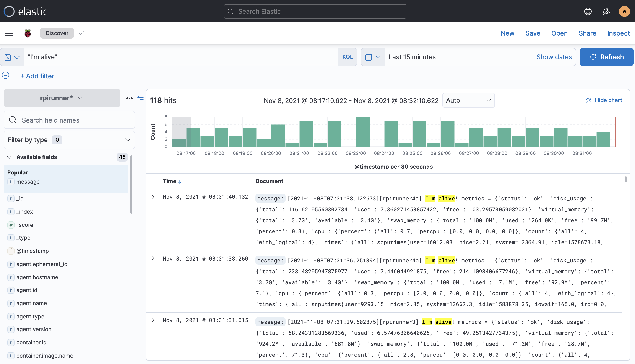Click the Add filter link
The width and height of the screenshot is (635, 364).
(x=37, y=76)
